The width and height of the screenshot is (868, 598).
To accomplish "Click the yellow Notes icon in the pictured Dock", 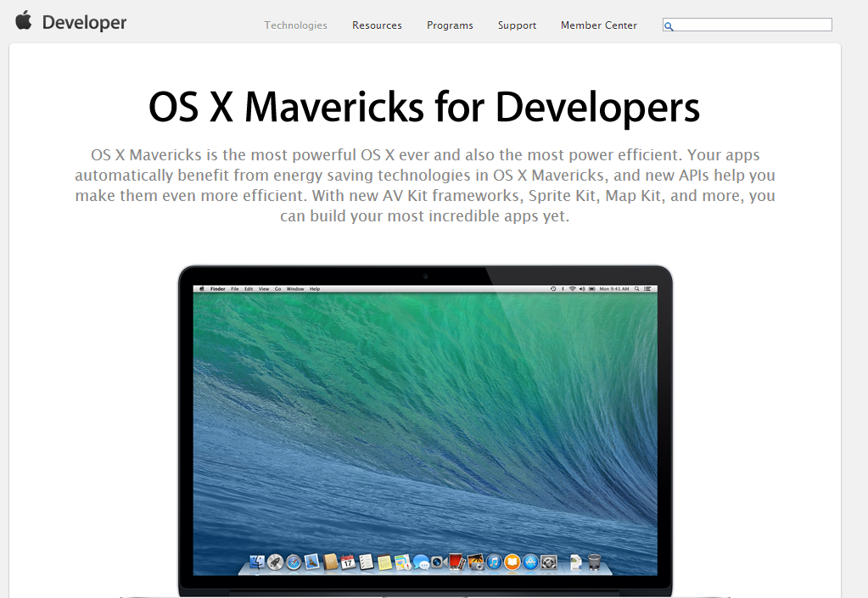I will 384,562.
